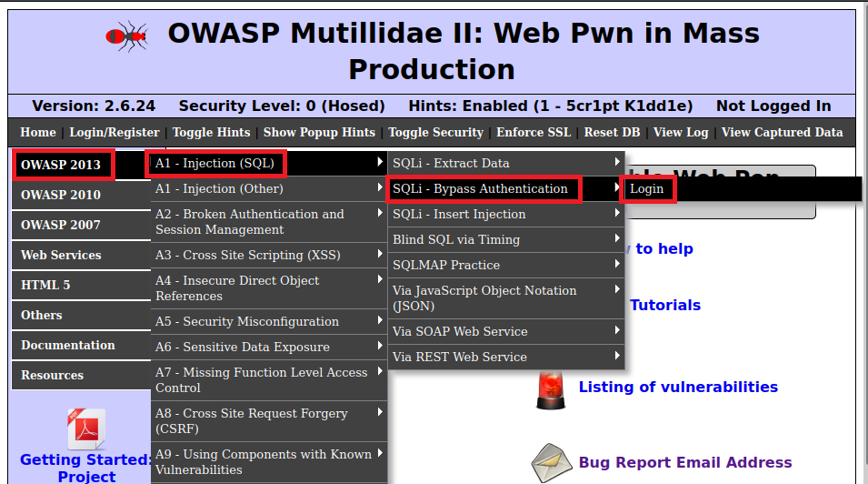Open Listing of vulnerabilities link
This screenshot has width=868, height=484.
678,387
